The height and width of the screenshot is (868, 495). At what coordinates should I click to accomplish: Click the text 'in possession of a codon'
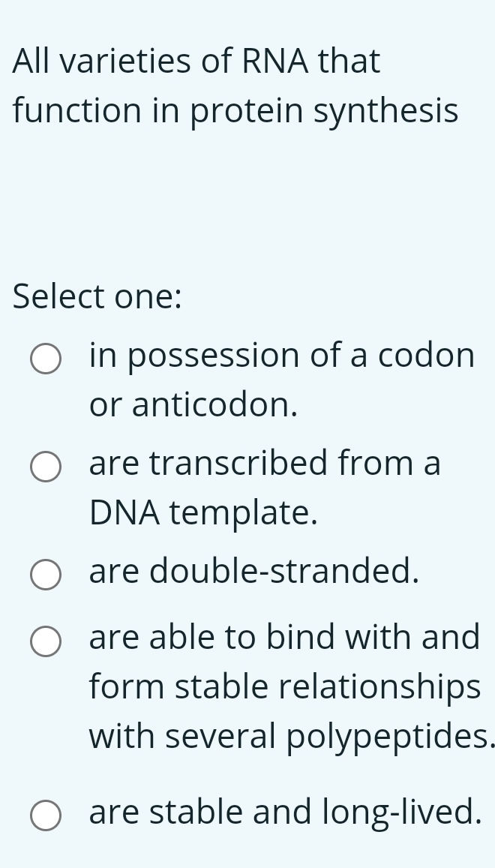(x=281, y=356)
